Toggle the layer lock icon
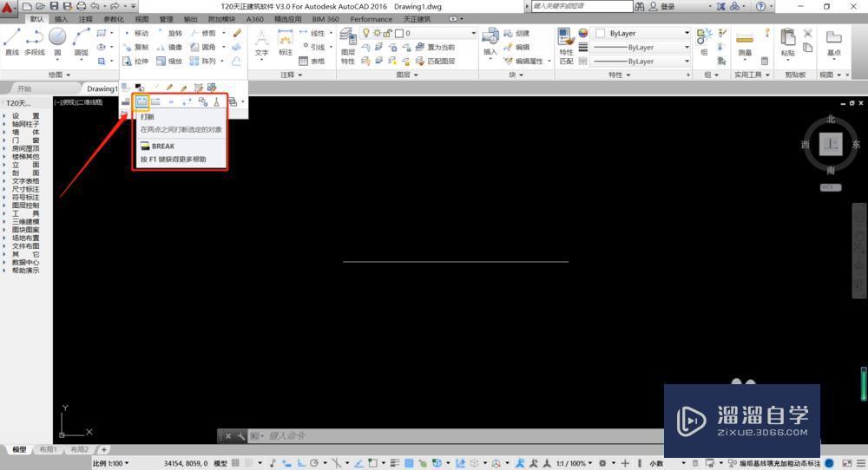This screenshot has height=470, width=868. [x=388, y=33]
